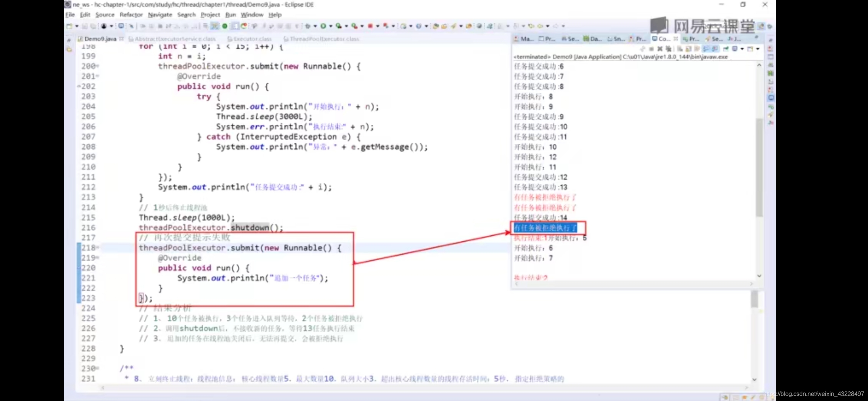Image resolution: width=868 pixels, height=401 pixels.
Task: Toggle Pin Console
Action: [726, 49]
